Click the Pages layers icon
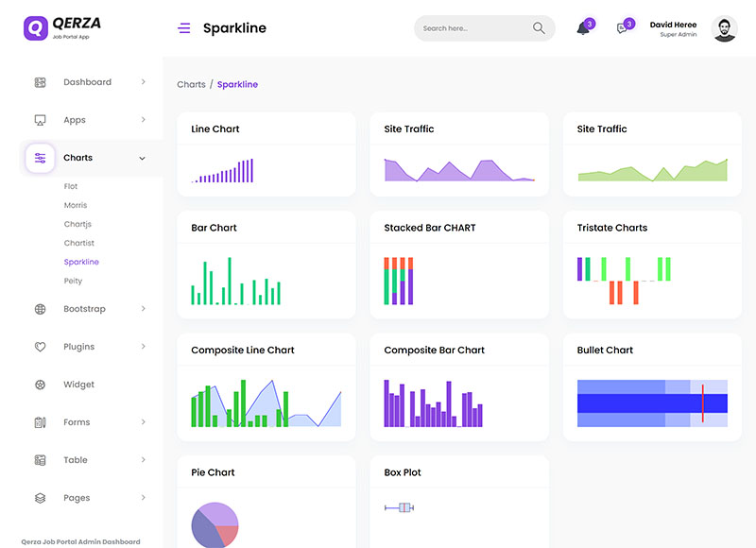 tap(40, 498)
